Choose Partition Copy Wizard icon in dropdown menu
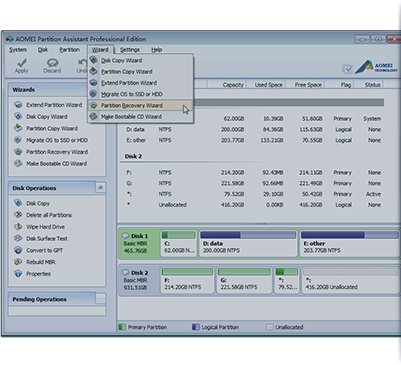This screenshot has height=365, width=401. click(94, 71)
